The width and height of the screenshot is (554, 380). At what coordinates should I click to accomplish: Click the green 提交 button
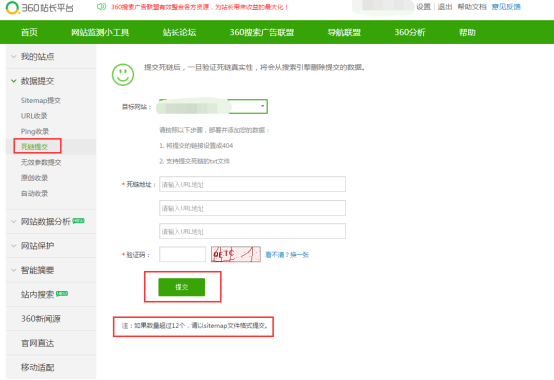click(x=182, y=287)
